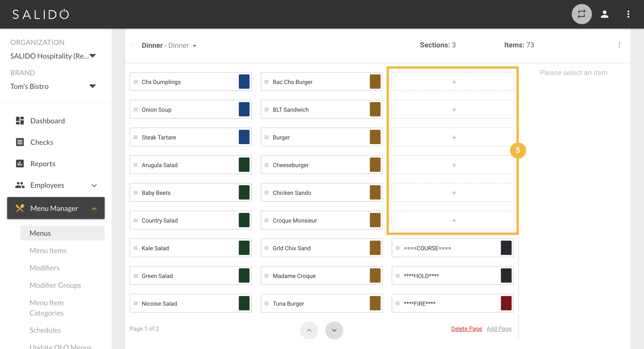Go to next page with down arrow

coord(334,330)
